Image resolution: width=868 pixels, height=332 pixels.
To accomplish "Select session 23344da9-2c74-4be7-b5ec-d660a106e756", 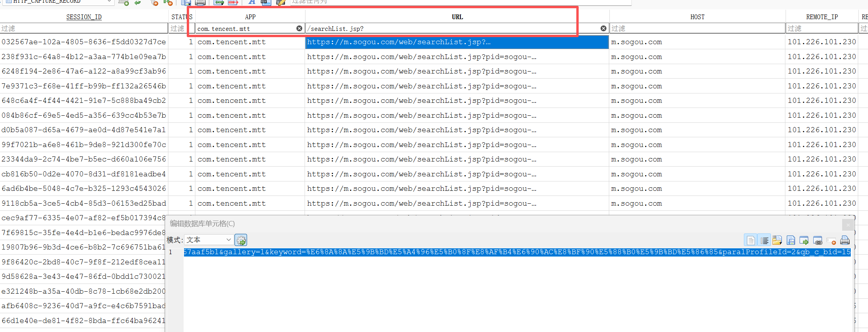I will [x=84, y=159].
